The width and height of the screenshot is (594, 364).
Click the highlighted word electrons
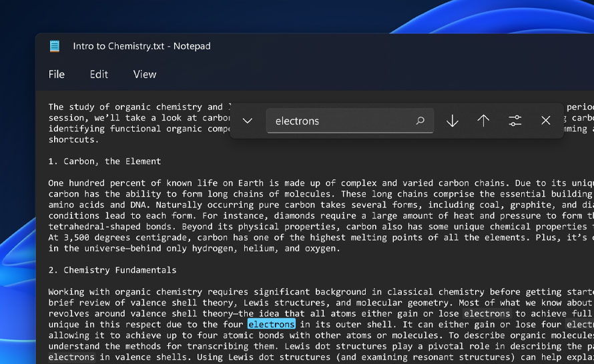click(271, 324)
